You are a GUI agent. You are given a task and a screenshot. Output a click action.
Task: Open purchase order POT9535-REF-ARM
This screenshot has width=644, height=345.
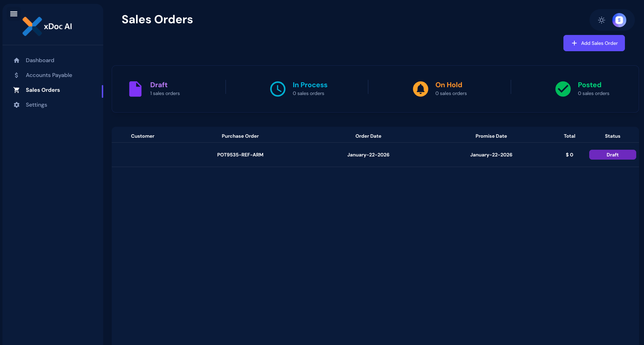tap(240, 155)
